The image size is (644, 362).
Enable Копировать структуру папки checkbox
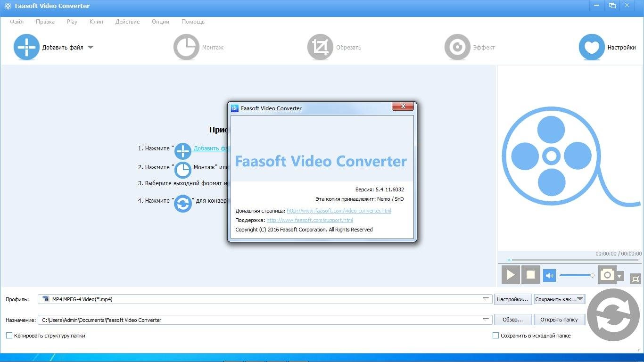coord(9,336)
